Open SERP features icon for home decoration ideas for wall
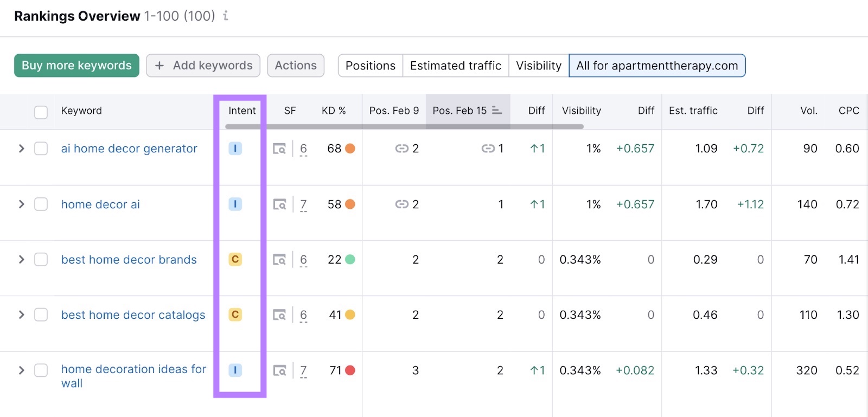Viewport: 868px width, 417px height. tap(279, 370)
